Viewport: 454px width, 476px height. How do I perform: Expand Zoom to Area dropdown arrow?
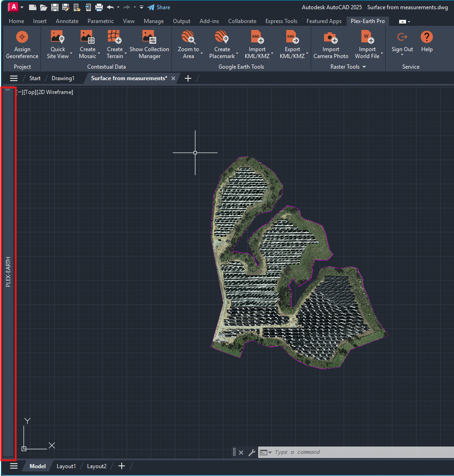click(201, 53)
